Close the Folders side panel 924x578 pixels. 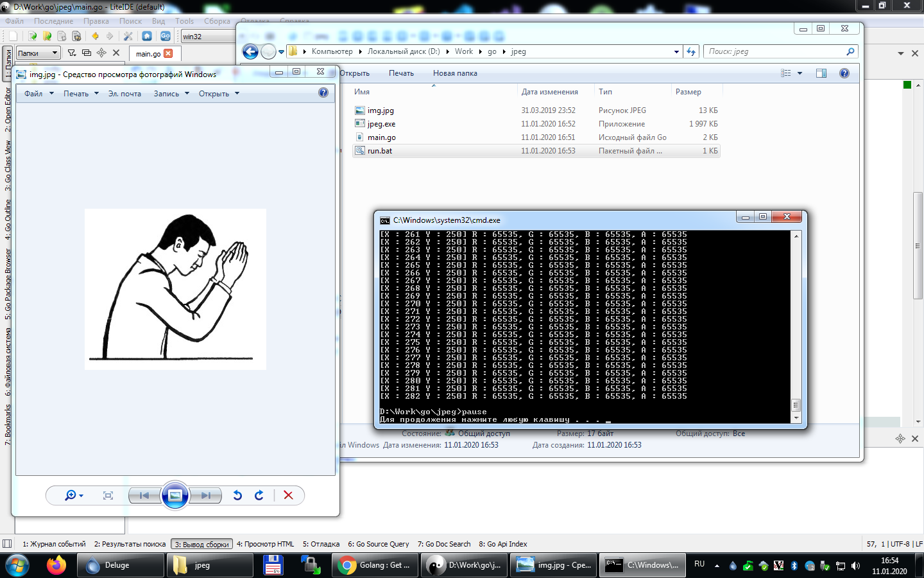pyautogui.click(x=116, y=53)
